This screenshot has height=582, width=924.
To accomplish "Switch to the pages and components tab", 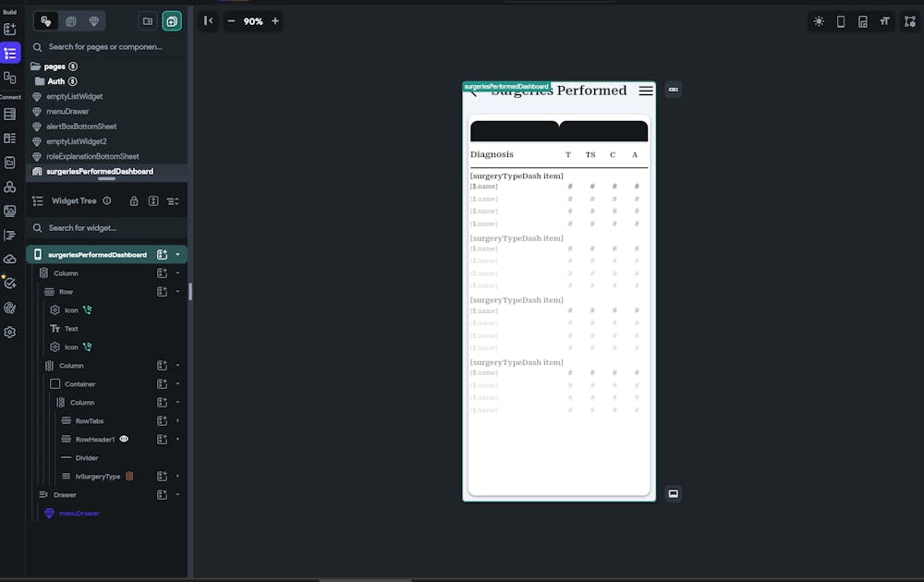I will point(45,21).
